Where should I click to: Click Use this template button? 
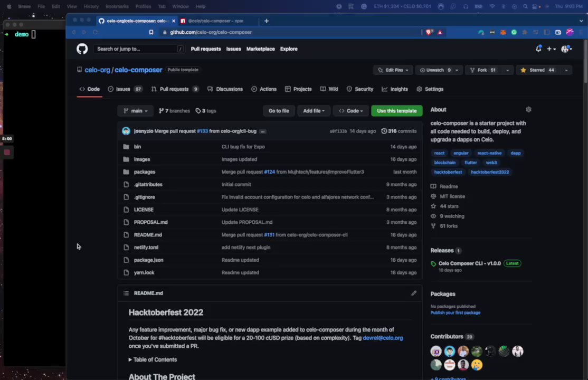[x=397, y=111]
